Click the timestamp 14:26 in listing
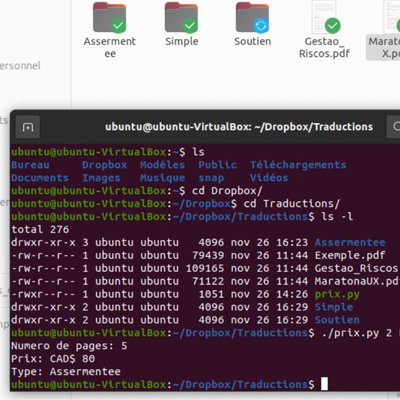This screenshot has height=400, width=400. point(292,295)
